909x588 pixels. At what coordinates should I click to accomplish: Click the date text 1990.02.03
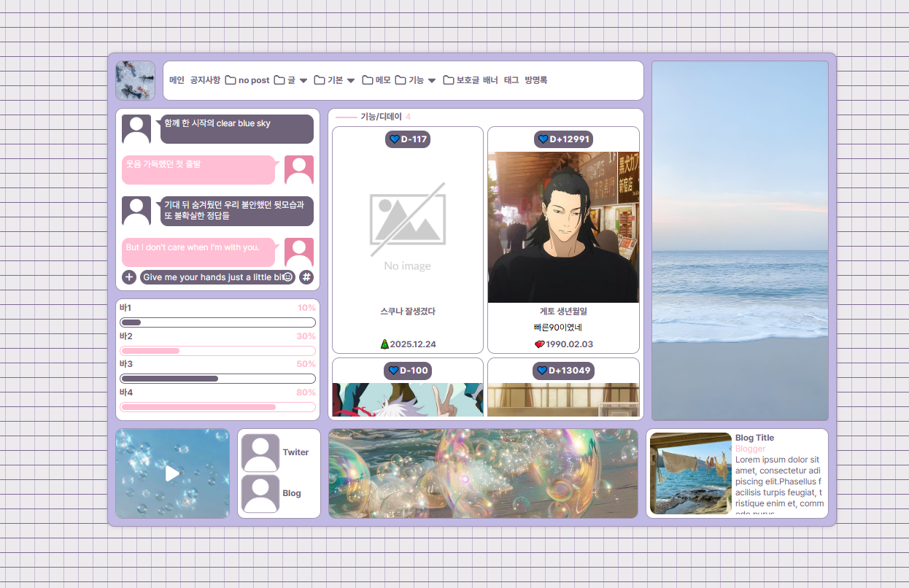[570, 344]
